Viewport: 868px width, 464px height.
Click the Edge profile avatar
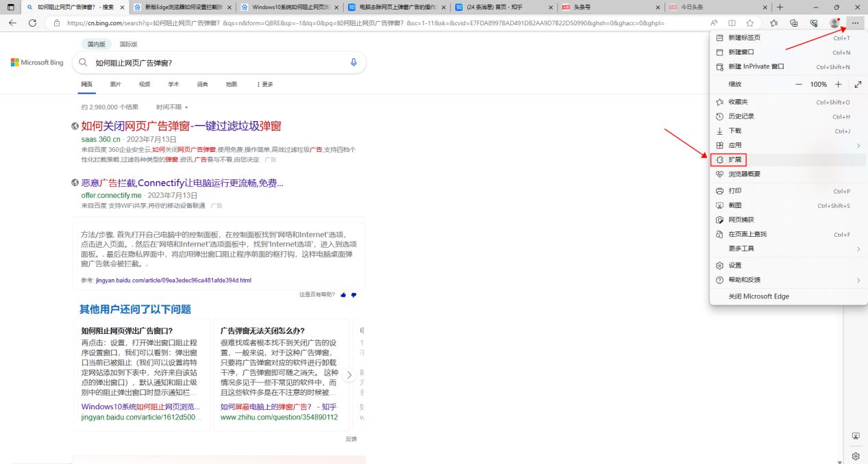[834, 23]
